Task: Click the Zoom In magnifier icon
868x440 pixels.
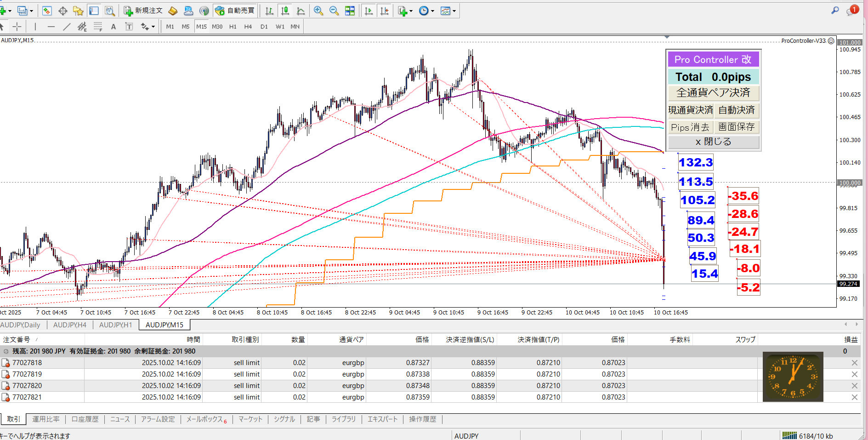Action: (318, 11)
